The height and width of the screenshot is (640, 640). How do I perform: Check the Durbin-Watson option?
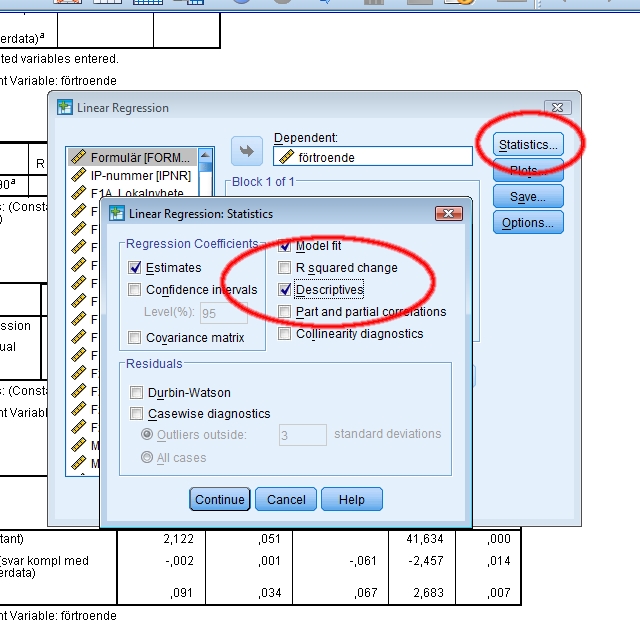[135, 393]
